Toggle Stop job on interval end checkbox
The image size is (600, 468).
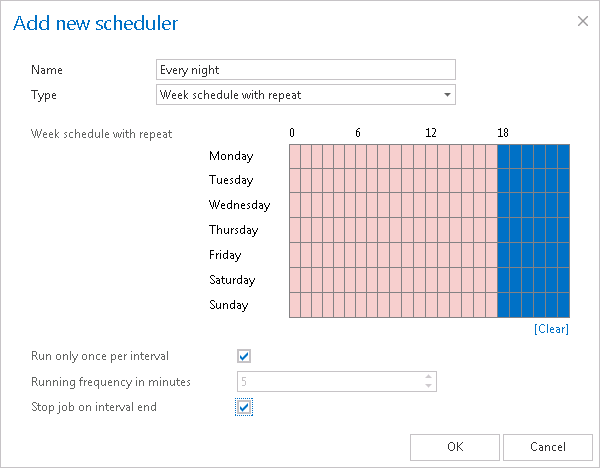tap(244, 407)
